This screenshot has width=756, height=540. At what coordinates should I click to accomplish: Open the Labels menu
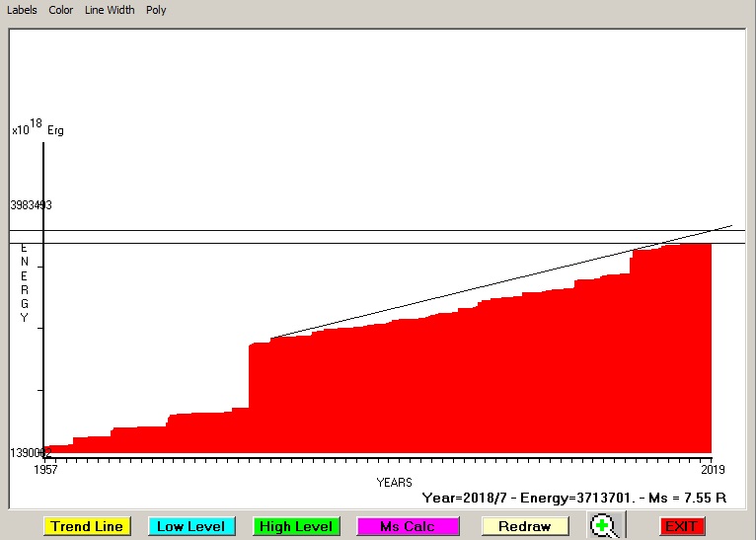click(x=22, y=10)
